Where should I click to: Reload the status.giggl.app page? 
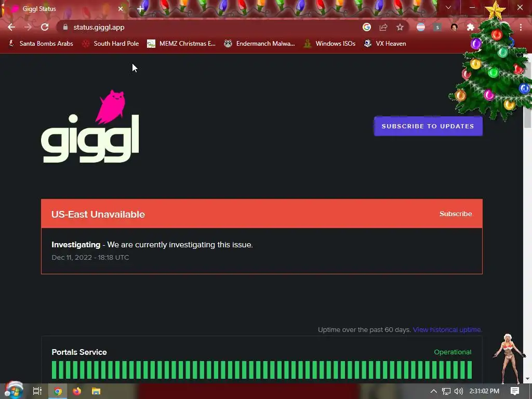point(45,27)
